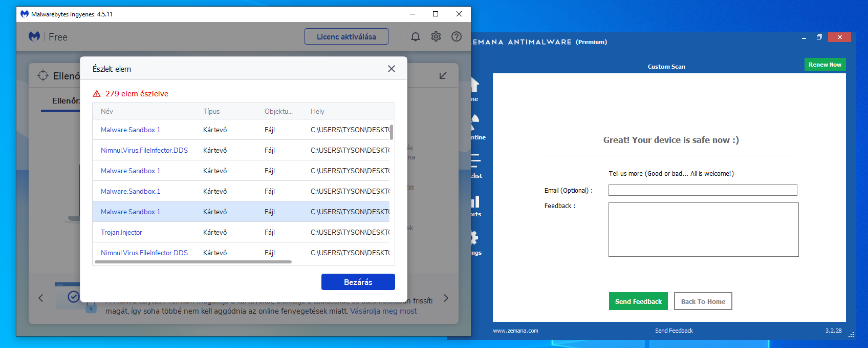Minimize the Zemana AntiMalware window
Screen dimensions: 868x348
click(804, 37)
